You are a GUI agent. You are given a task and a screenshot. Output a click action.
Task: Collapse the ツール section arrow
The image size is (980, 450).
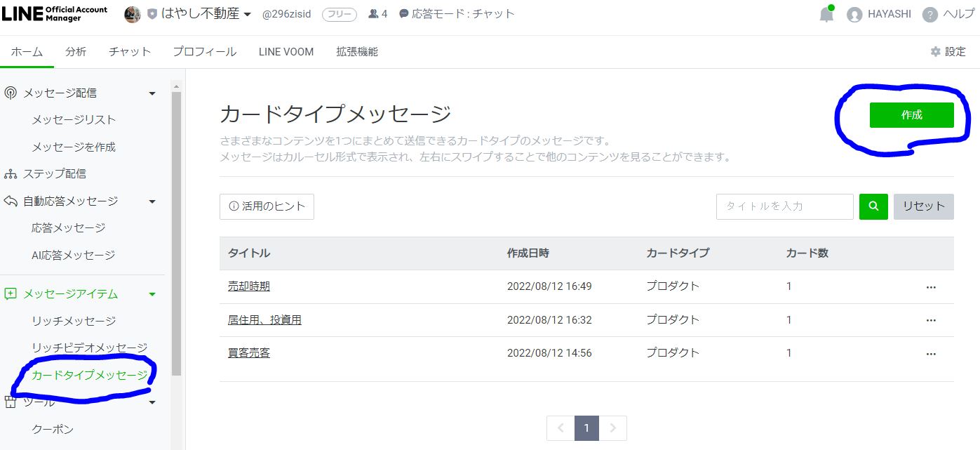(152, 402)
